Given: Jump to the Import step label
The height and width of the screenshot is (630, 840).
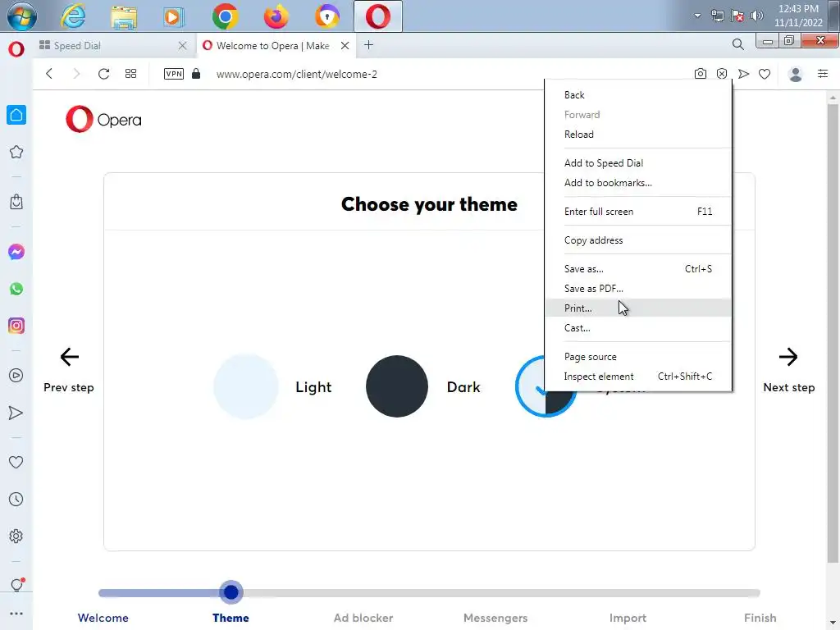Looking at the screenshot, I should (x=628, y=618).
